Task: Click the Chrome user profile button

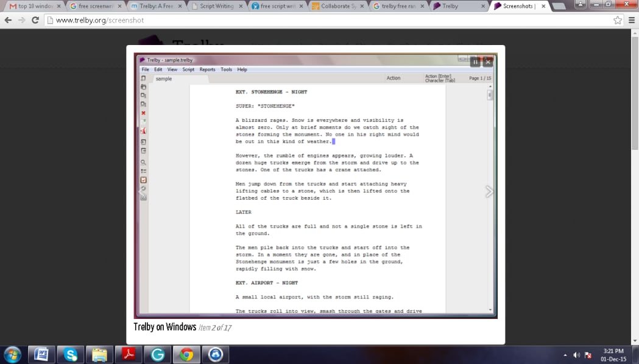Action: 581,4
